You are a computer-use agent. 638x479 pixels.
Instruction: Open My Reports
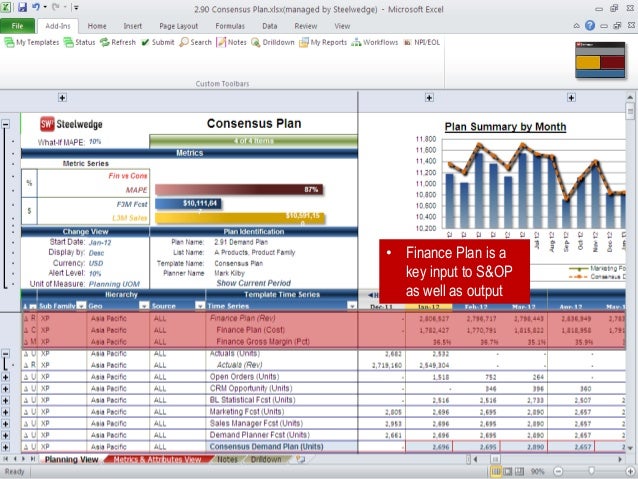pos(323,42)
